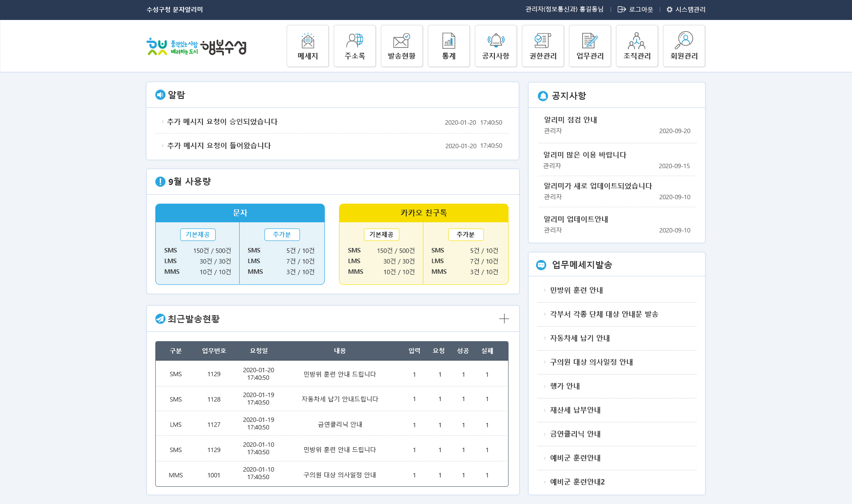Open 회원관리 member management

tap(684, 46)
